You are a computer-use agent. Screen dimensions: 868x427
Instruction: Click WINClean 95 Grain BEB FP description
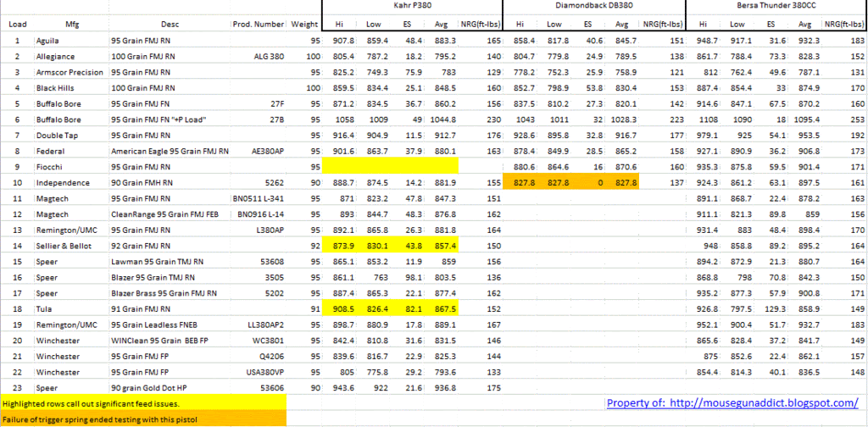(x=159, y=341)
